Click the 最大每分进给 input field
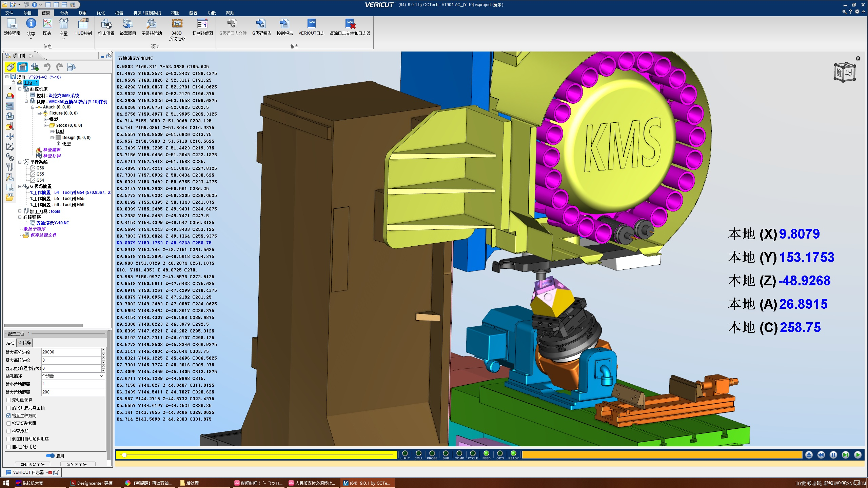 71,352
